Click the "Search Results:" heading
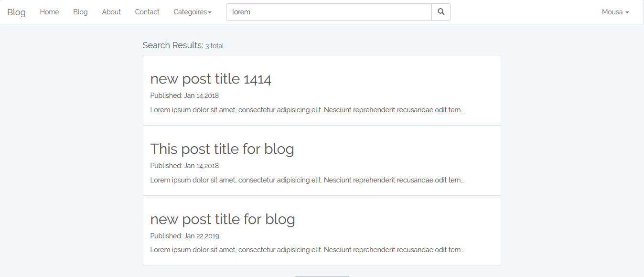Image resolution: width=644 pixels, height=277 pixels. [172, 45]
